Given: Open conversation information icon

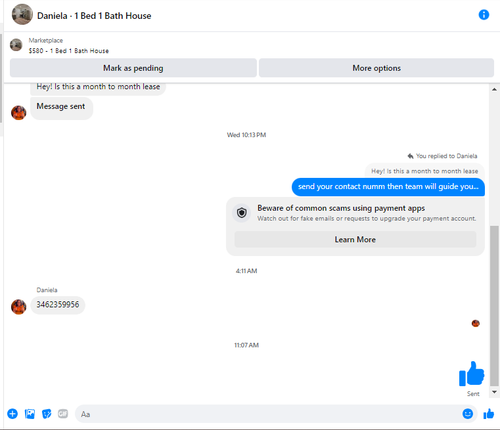Looking at the screenshot, I should (484, 15).
